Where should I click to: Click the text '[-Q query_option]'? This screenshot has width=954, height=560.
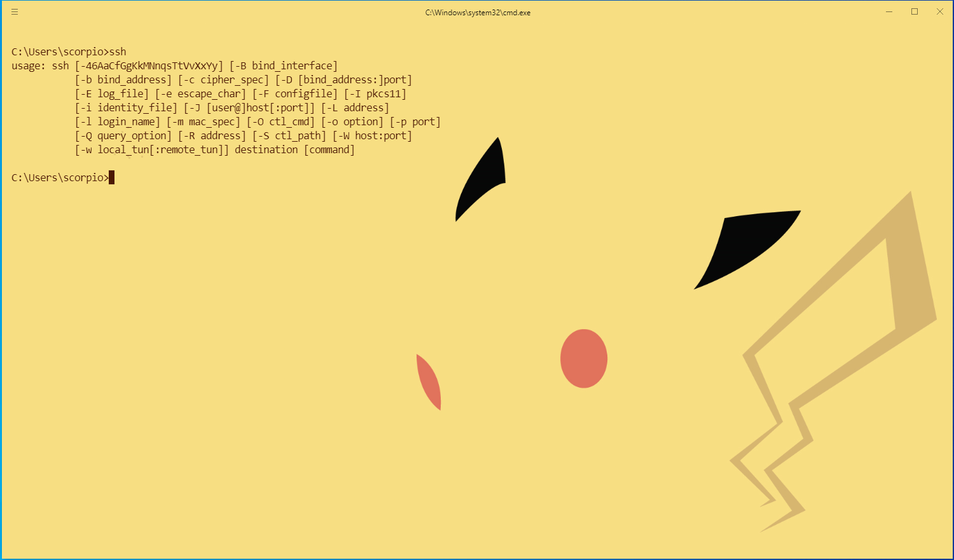(x=123, y=136)
